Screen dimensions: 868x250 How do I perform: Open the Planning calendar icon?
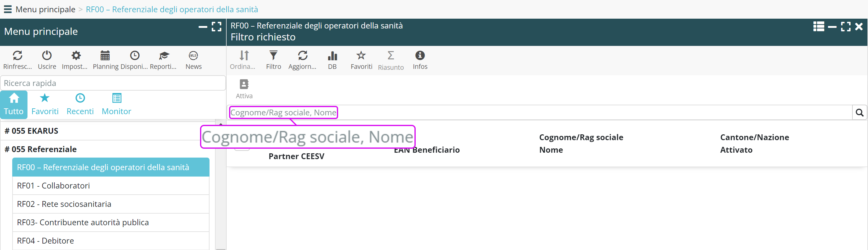105,56
